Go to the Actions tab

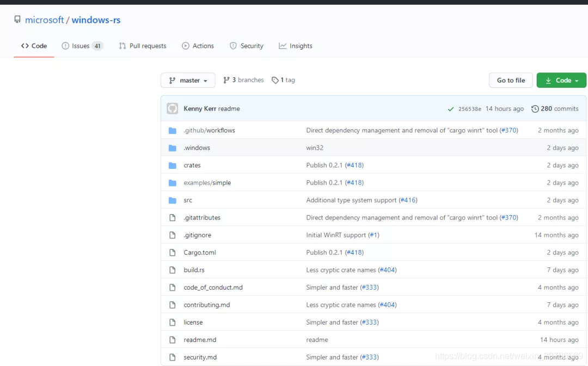point(198,46)
